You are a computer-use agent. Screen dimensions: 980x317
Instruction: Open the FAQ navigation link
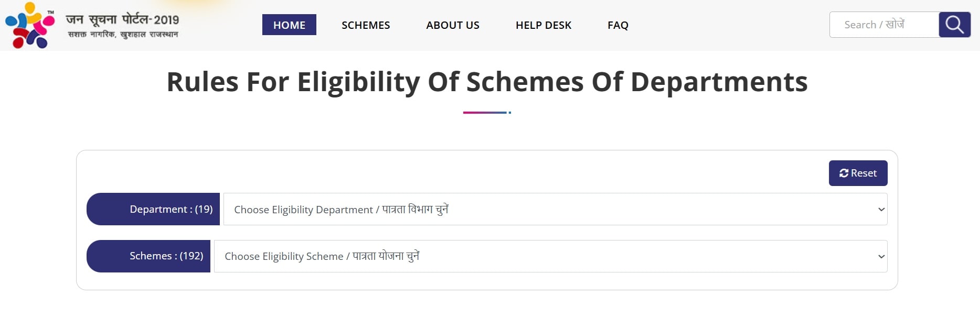pos(618,25)
